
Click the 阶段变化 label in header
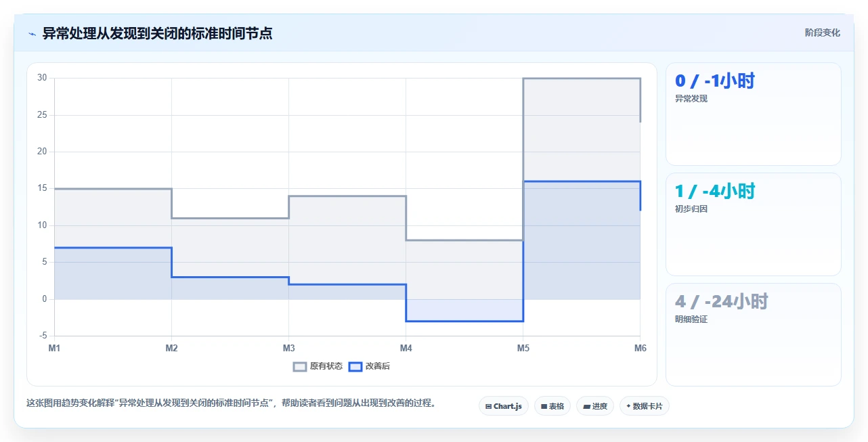823,32
